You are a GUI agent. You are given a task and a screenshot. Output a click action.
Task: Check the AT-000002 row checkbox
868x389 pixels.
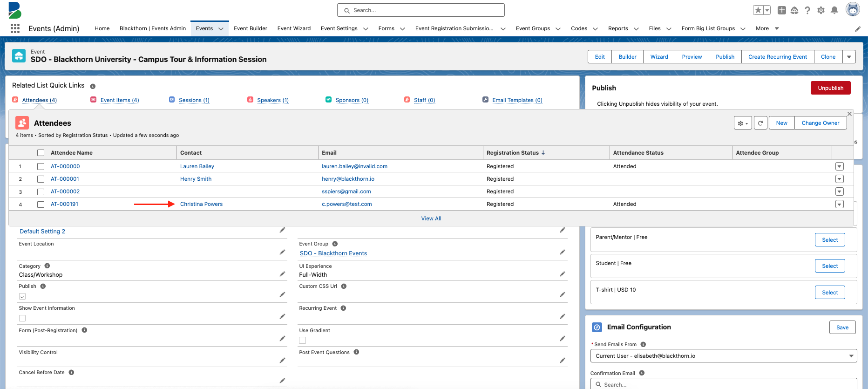coord(41,191)
